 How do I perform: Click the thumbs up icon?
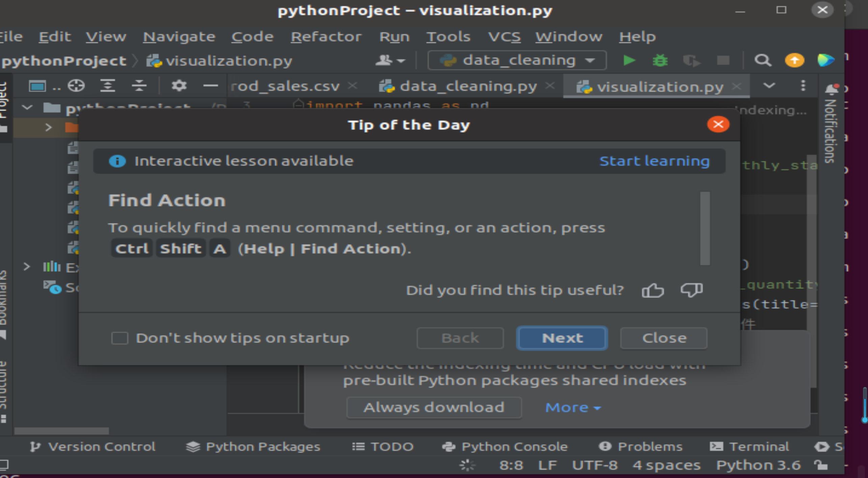[x=653, y=290]
